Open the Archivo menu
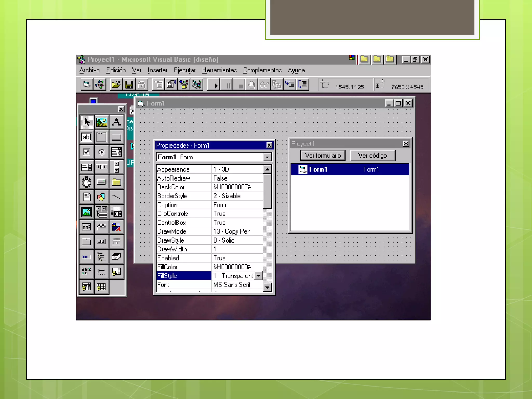 pyautogui.click(x=90, y=70)
